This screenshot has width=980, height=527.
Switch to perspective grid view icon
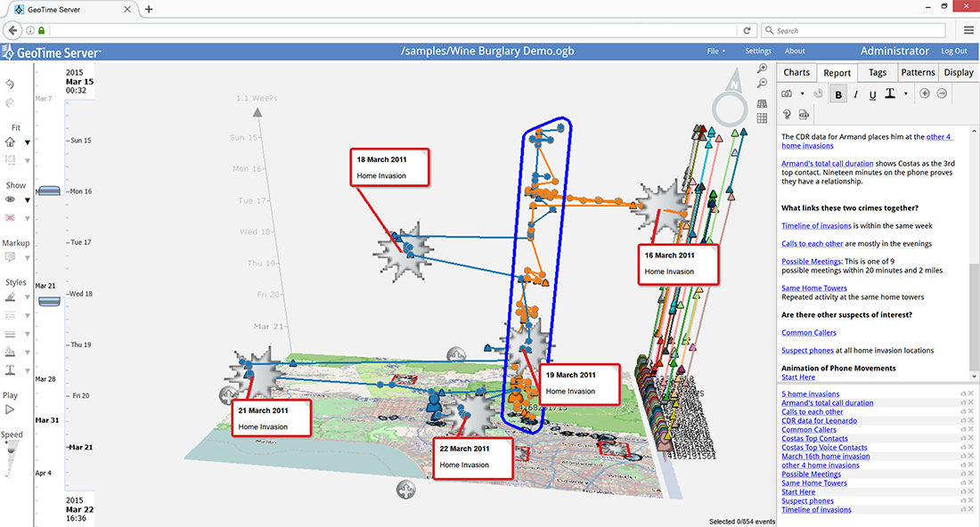click(x=762, y=103)
